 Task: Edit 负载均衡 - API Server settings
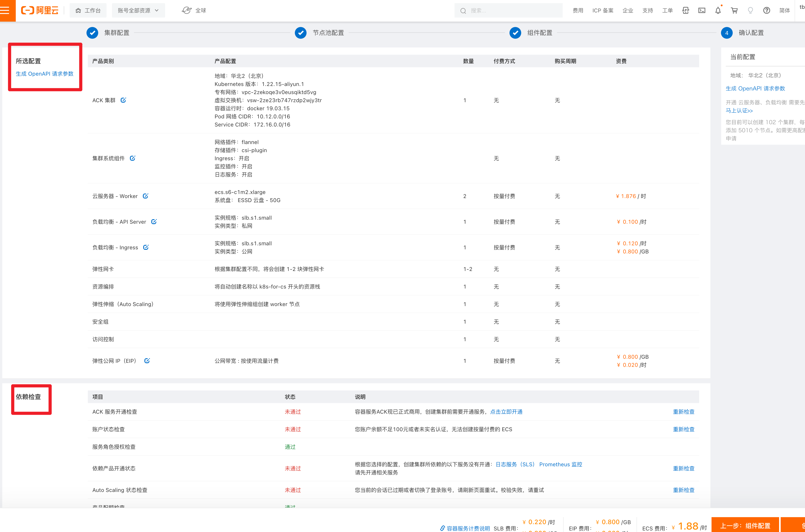pos(154,221)
